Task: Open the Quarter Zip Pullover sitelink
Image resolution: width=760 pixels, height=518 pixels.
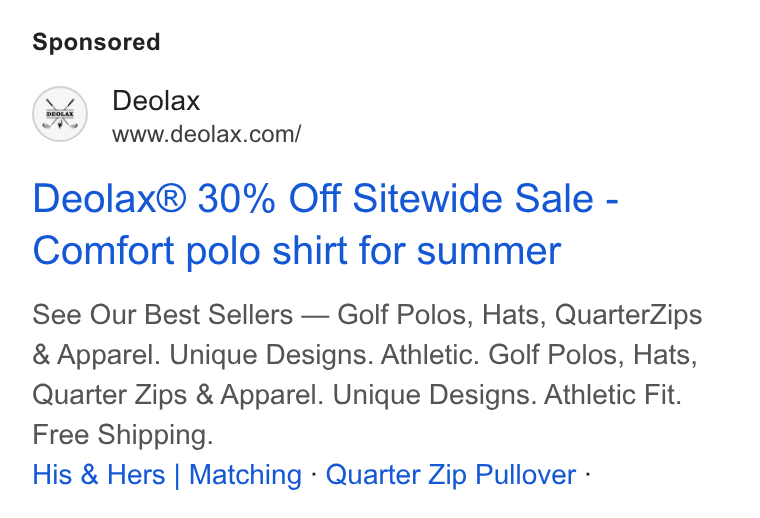Action: tap(451, 474)
